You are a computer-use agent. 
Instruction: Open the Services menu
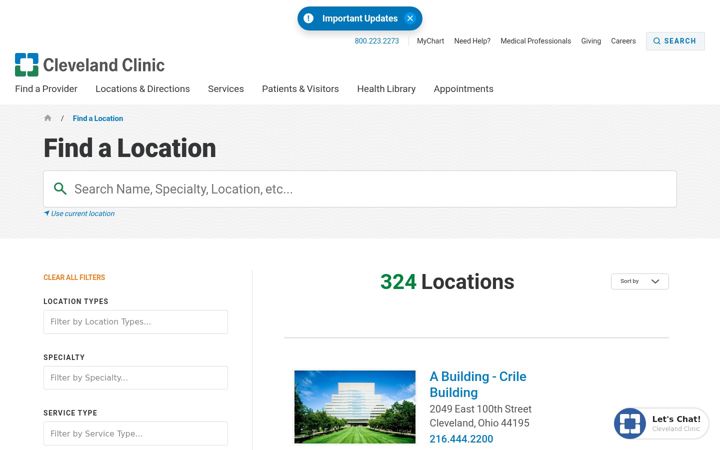(x=225, y=89)
